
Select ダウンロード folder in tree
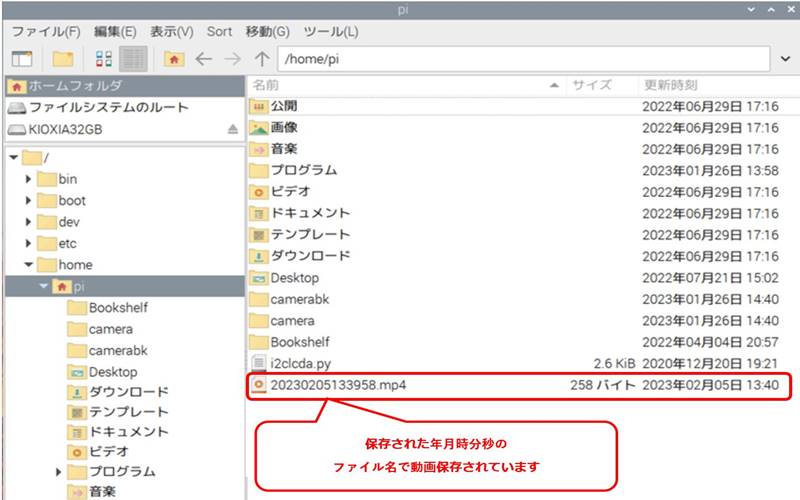pyautogui.click(x=118, y=392)
